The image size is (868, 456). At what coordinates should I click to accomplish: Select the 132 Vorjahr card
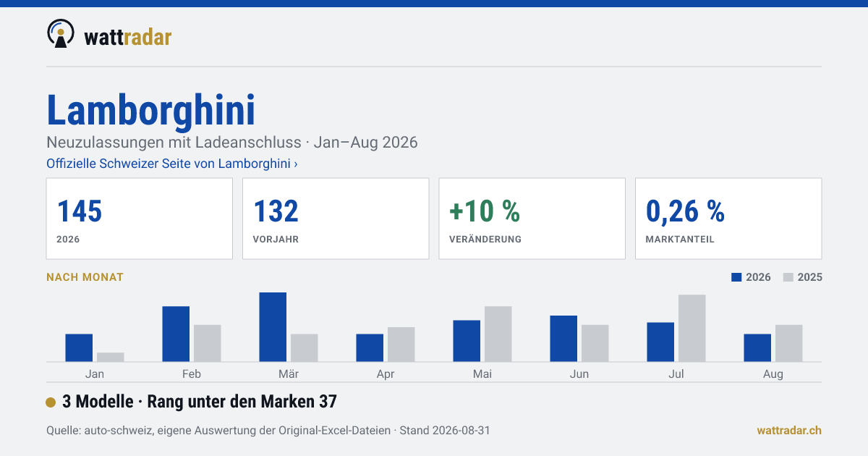336,219
